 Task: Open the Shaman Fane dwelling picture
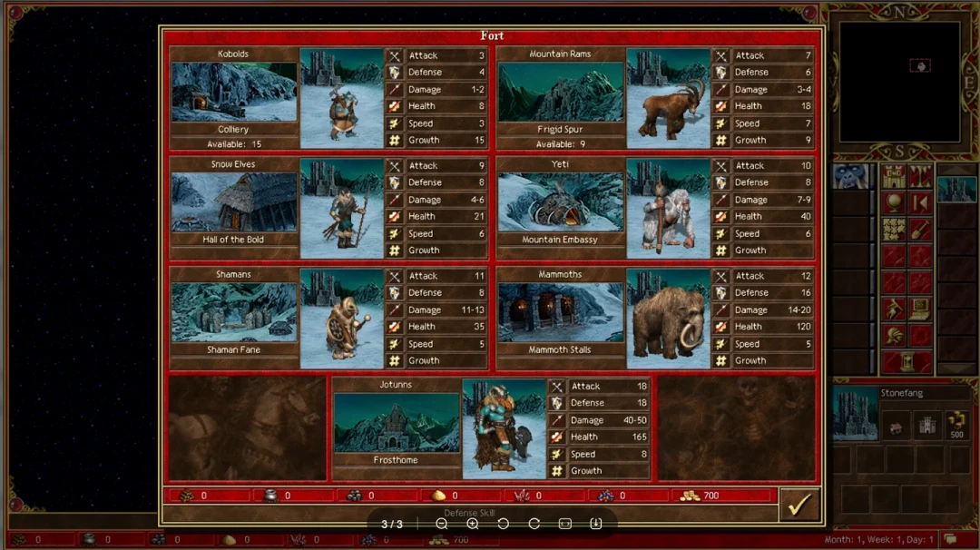(x=234, y=312)
